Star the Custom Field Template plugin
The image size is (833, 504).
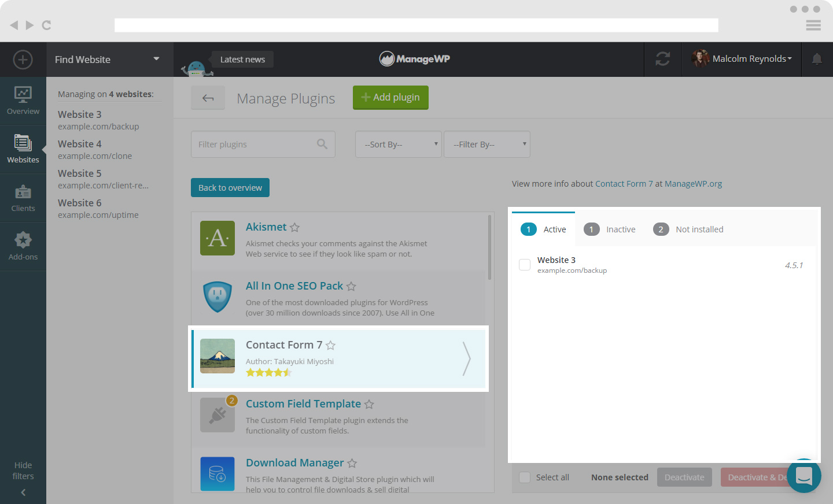tap(369, 405)
